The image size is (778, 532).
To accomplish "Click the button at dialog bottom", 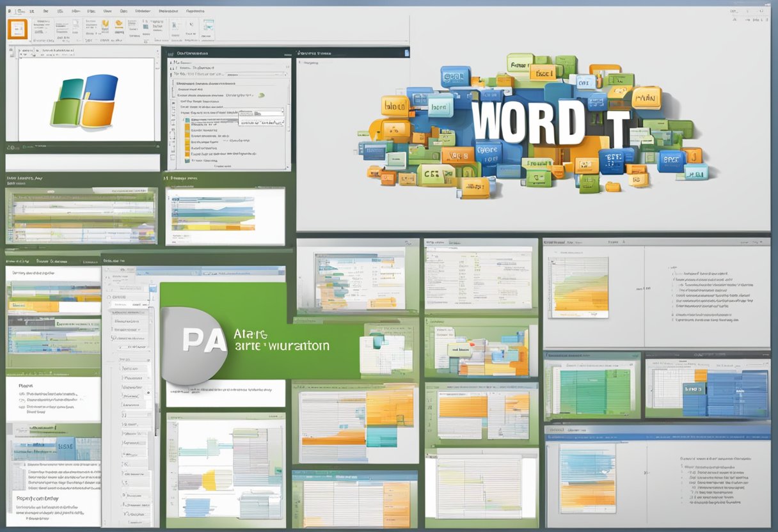I will 223,165.
